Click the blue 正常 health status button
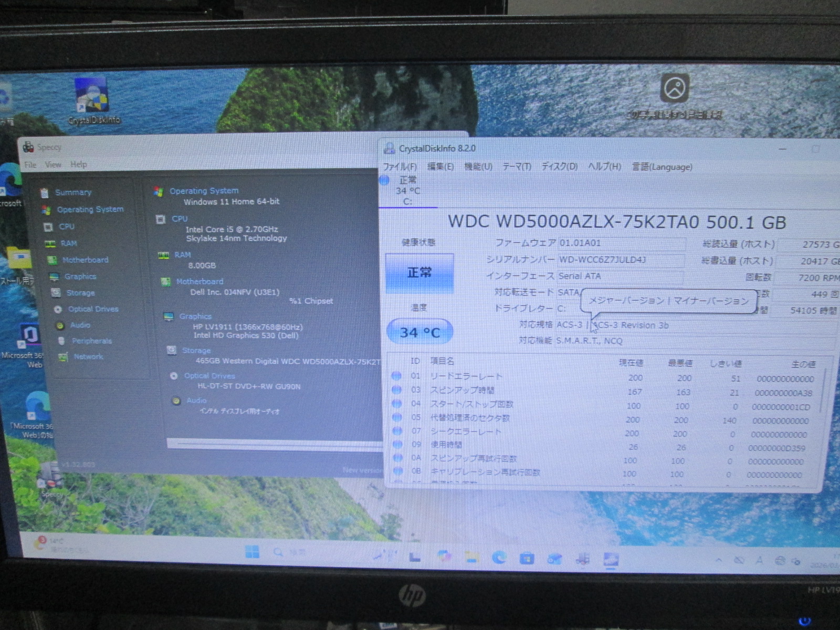The image size is (840, 630). (x=419, y=273)
